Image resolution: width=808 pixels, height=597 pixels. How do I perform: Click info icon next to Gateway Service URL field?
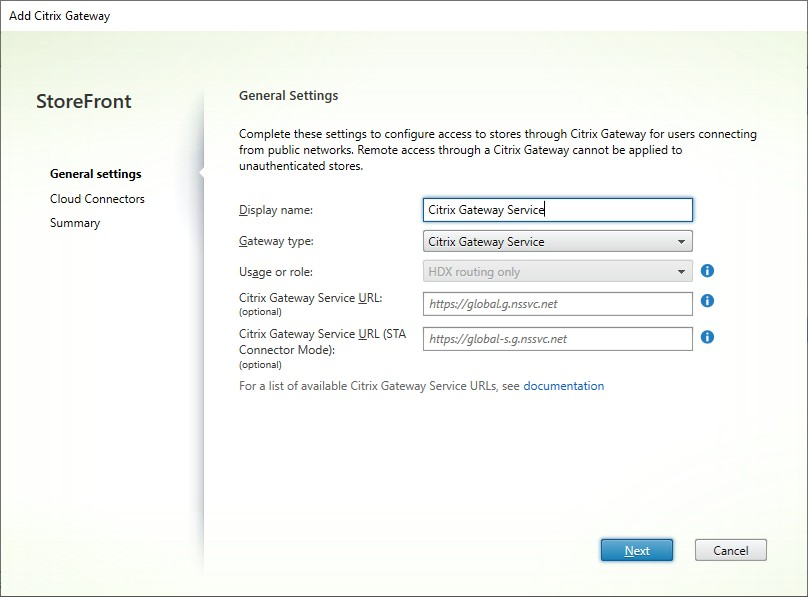(x=707, y=301)
